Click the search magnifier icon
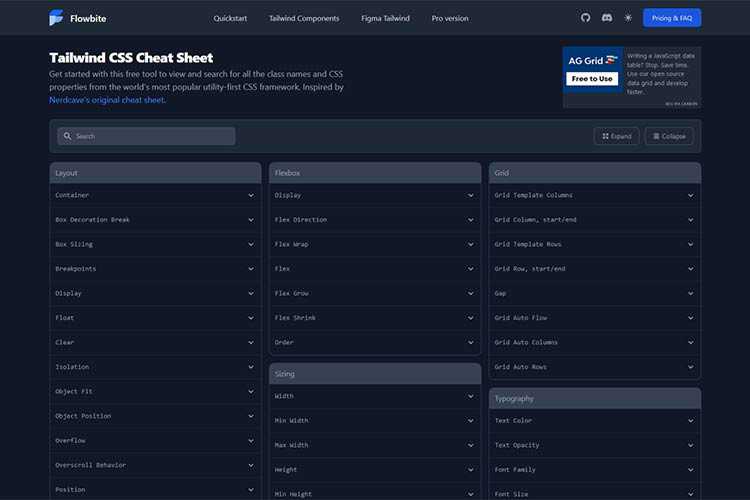The width and height of the screenshot is (750, 500). pos(67,136)
